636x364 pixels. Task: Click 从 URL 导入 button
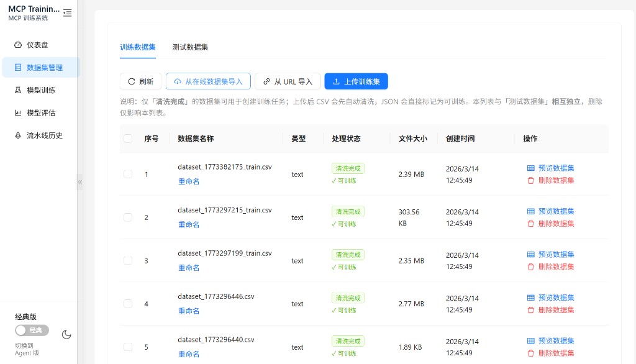(x=288, y=81)
